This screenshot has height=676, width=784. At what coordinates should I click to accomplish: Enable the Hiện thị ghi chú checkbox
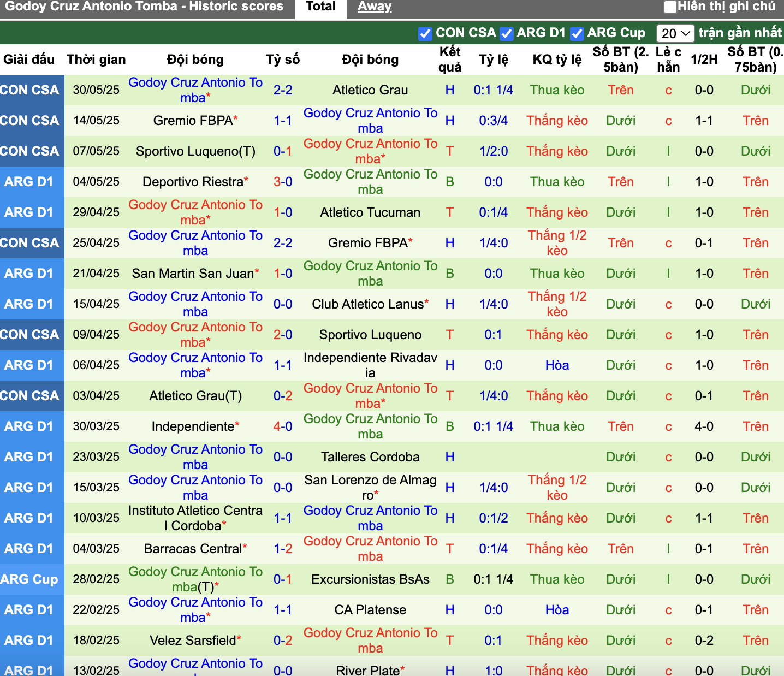[670, 7]
